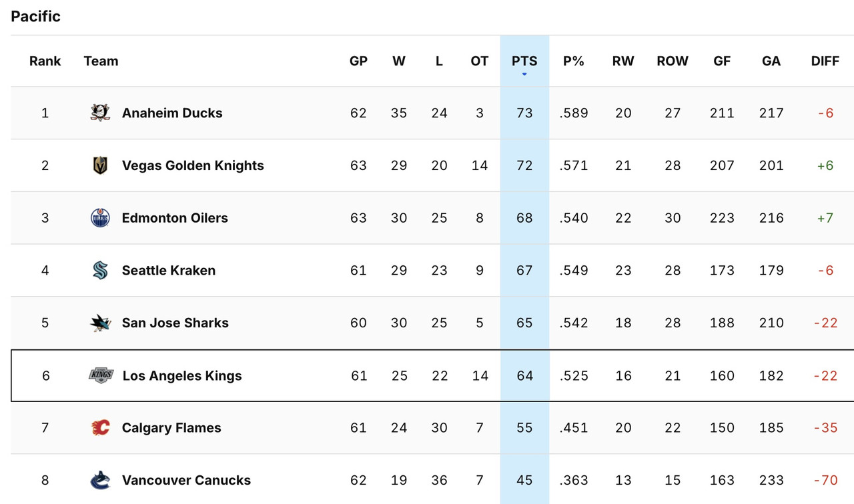The height and width of the screenshot is (504, 854).
Task: Sort standings by the GP column header
Action: pos(358,61)
